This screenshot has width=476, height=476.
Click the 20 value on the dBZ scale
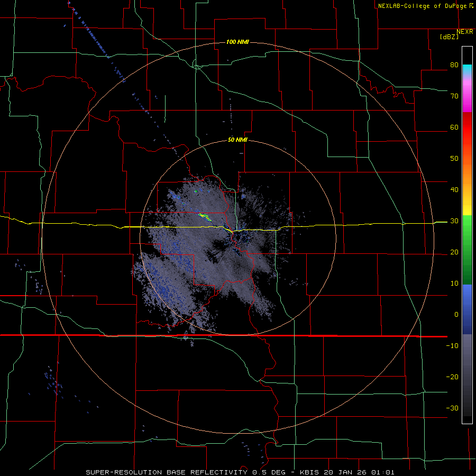(x=454, y=252)
